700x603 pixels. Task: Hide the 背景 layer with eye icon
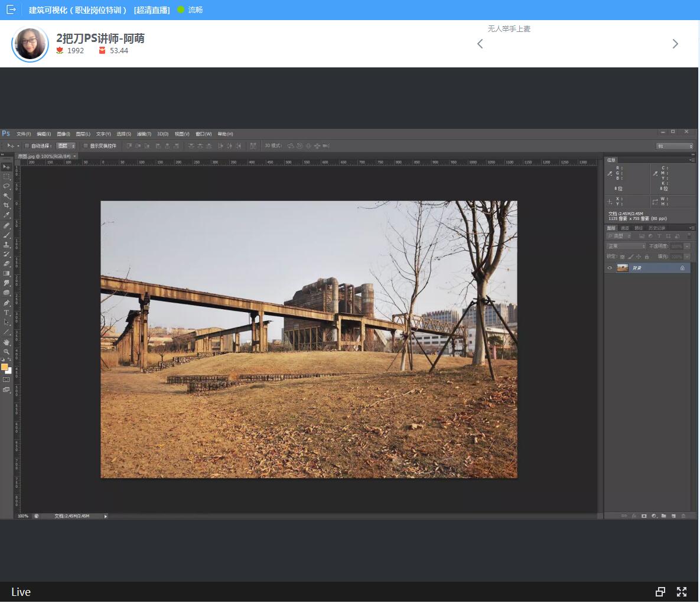point(610,268)
